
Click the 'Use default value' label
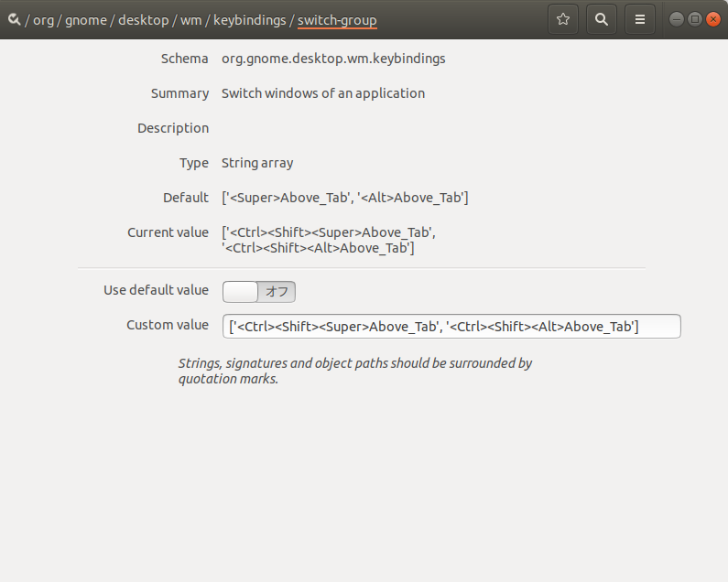pos(156,290)
